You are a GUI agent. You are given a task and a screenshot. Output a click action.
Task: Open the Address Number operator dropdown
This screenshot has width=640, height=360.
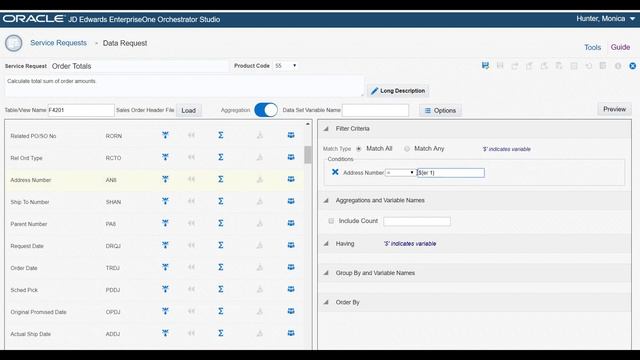(400, 173)
